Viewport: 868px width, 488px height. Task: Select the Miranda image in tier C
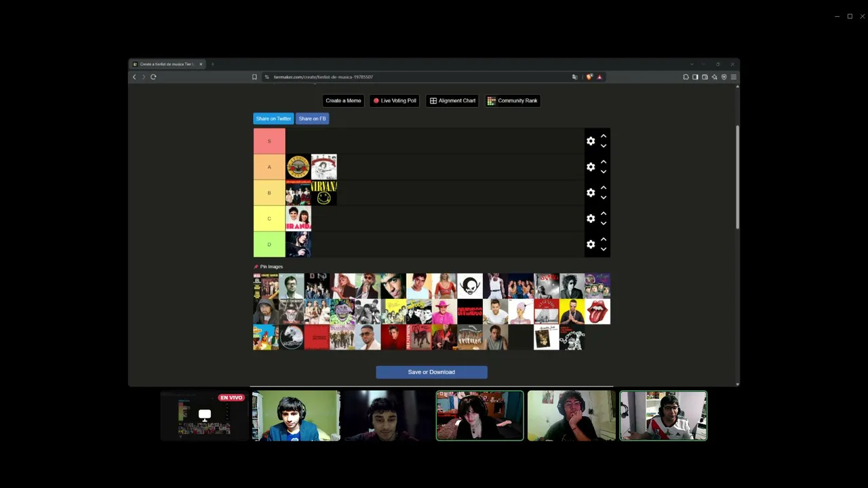298,218
